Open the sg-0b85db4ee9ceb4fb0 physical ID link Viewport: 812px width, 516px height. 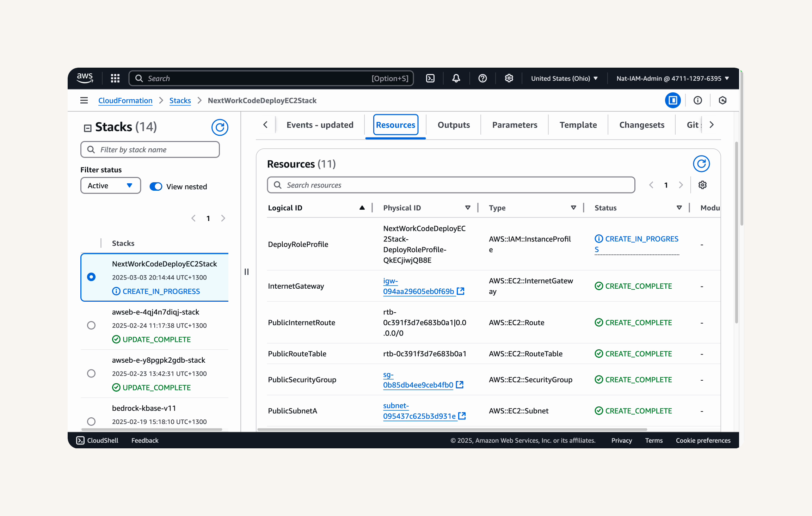point(418,380)
